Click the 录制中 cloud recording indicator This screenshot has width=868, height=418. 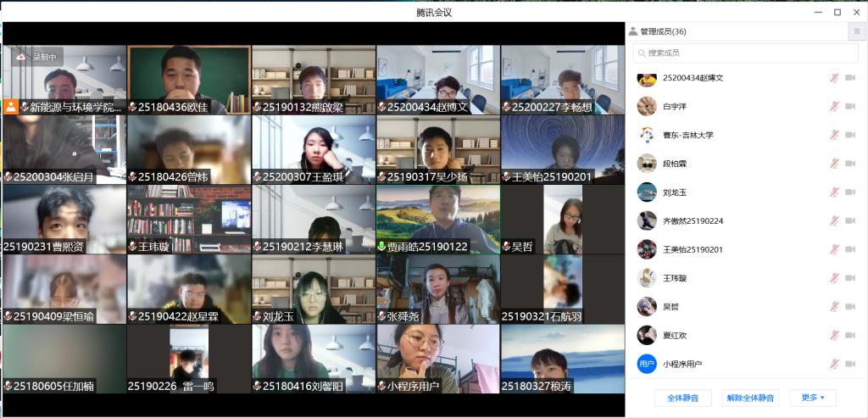point(36,57)
